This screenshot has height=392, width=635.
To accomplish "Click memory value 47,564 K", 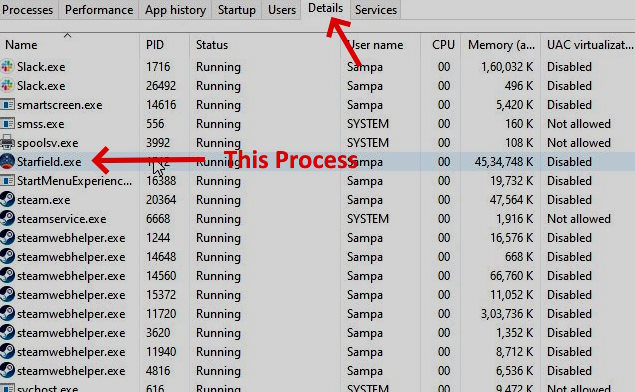I will tap(512, 200).
